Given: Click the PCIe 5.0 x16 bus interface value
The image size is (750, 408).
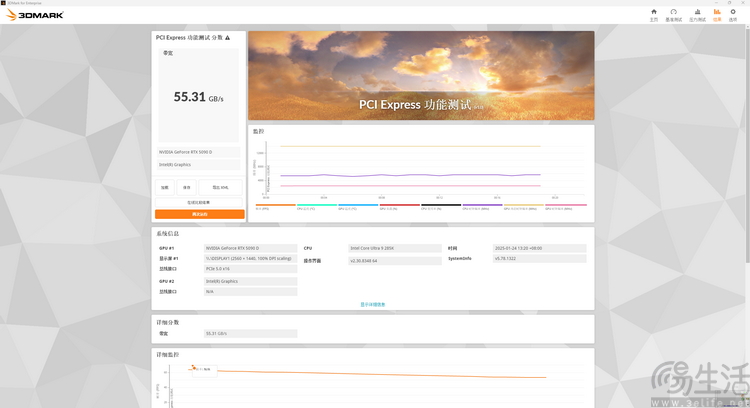Looking at the screenshot, I should tap(251, 269).
